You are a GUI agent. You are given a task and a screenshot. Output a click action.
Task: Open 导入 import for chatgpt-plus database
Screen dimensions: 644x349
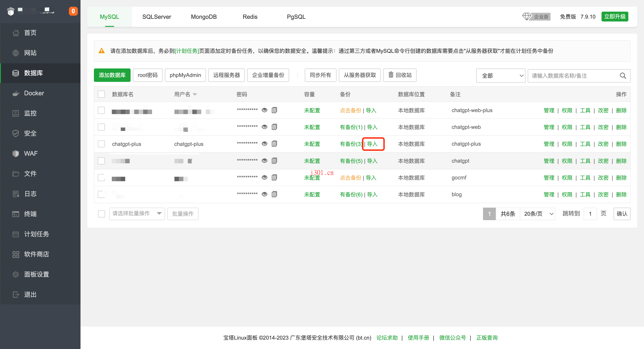[373, 144]
